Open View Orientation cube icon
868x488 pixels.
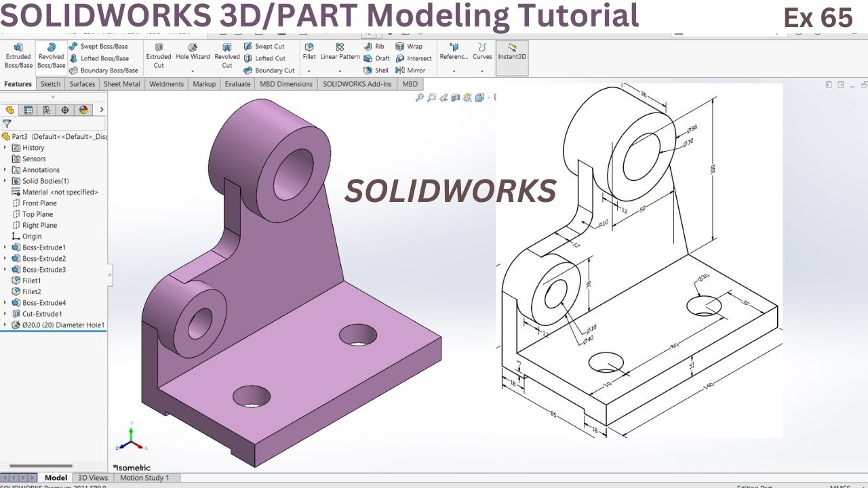(480, 98)
